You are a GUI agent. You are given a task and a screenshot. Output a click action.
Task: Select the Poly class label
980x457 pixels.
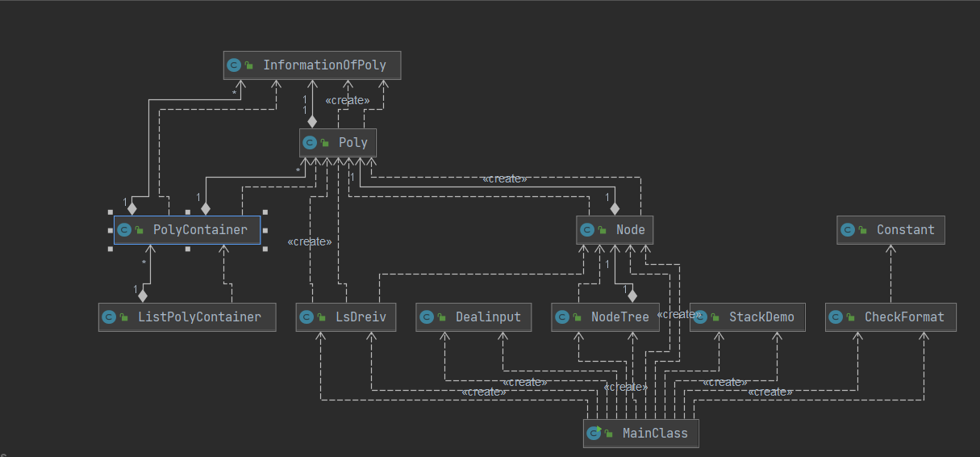click(x=353, y=143)
